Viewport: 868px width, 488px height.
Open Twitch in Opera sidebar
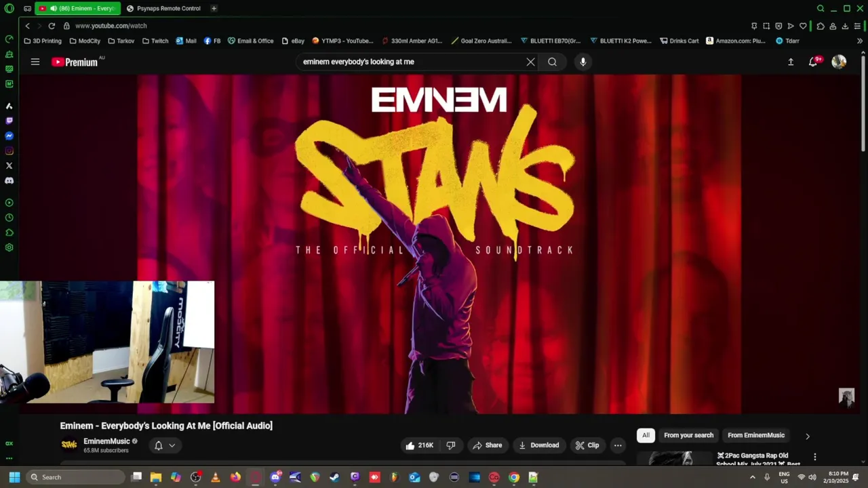(x=9, y=121)
